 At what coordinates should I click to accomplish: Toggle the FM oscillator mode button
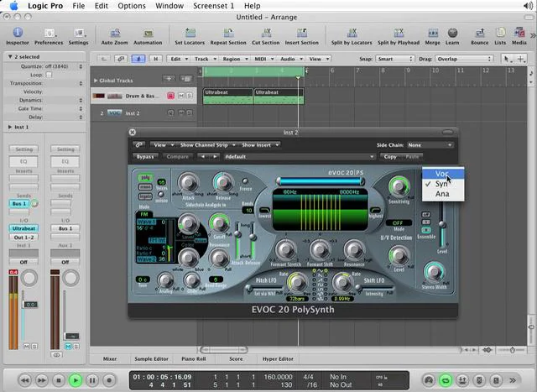pyautogui.click(x=144, y=214)
